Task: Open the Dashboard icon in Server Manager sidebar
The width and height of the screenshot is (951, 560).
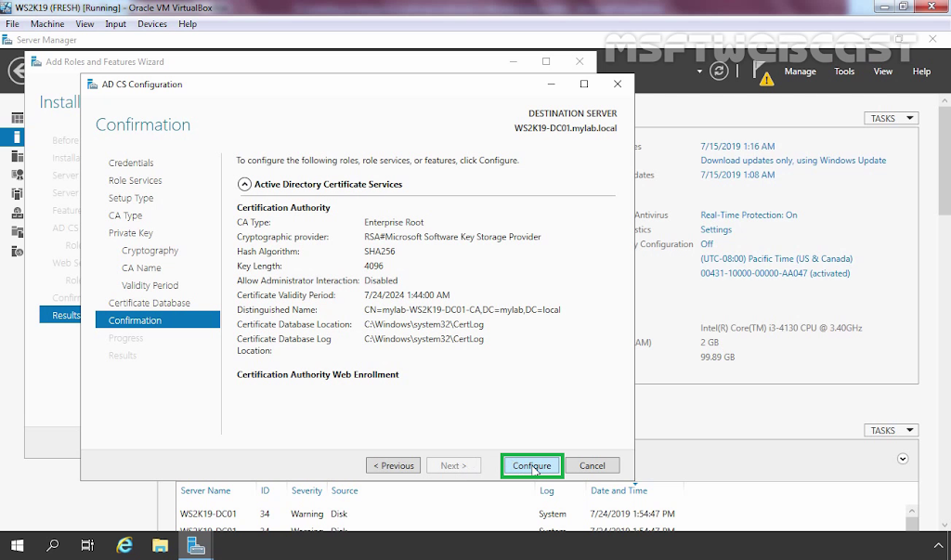Action: pyautogui.click(x=17, y=118)
